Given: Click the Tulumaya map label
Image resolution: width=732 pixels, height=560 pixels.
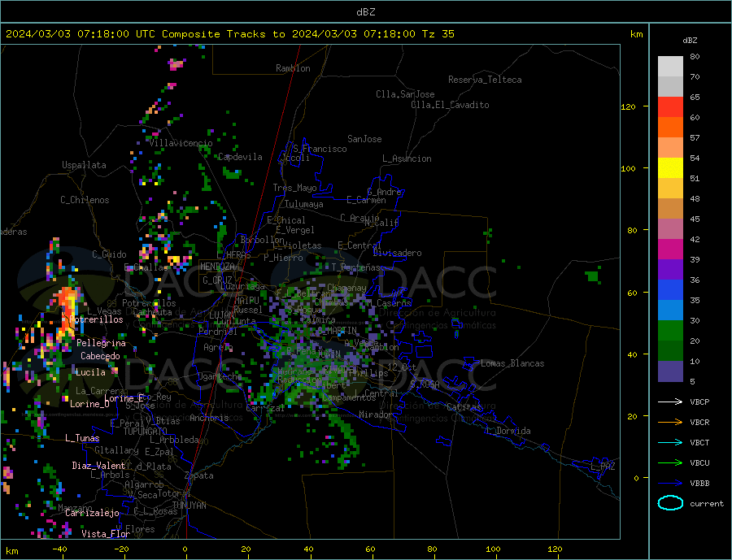Looking at the screenshot, I should 304,204.
